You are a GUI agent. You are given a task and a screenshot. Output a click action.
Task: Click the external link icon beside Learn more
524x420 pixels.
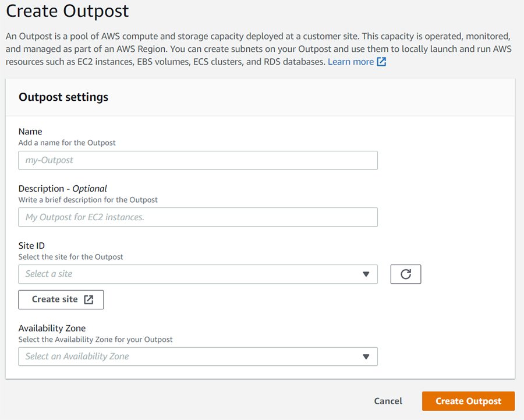click(x=381, y=61)
